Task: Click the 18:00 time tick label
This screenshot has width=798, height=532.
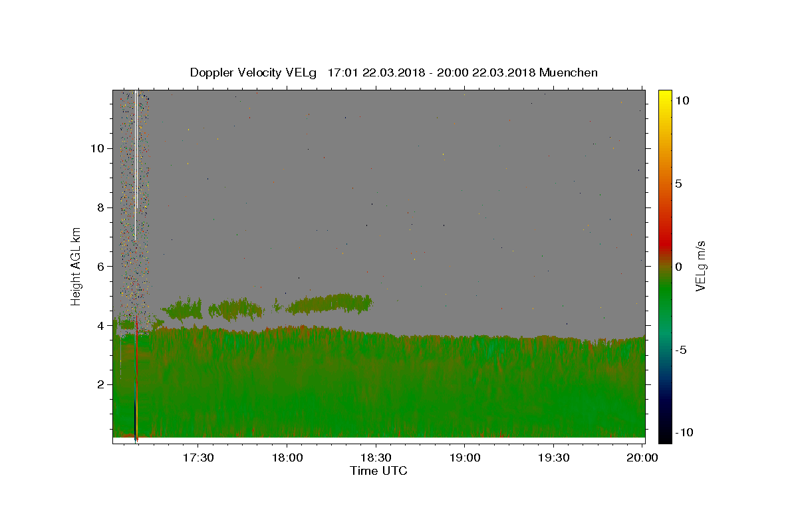Action: pyautogui.click(x=287, y=458)
